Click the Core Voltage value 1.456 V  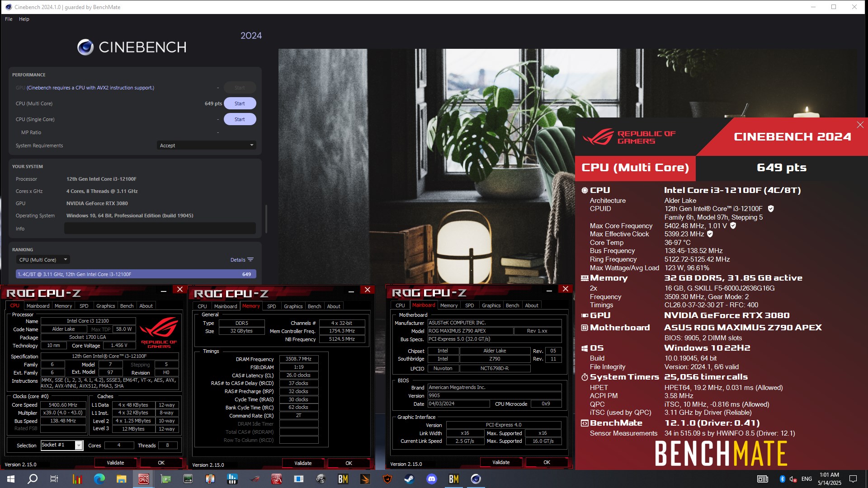(x=119, y=346)
